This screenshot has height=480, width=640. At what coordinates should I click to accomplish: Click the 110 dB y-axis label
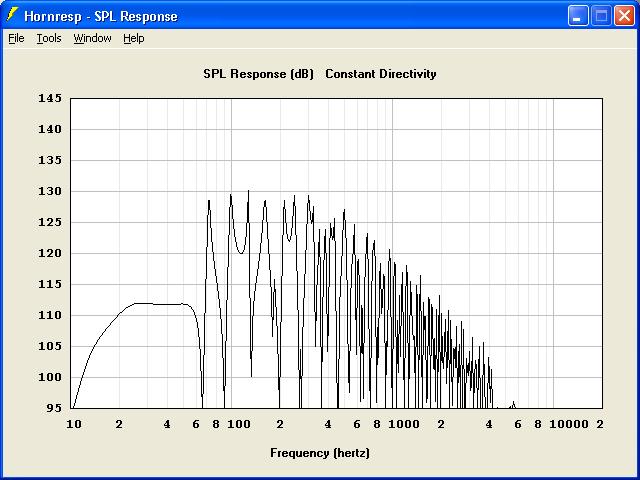click(x=50, y=316)
